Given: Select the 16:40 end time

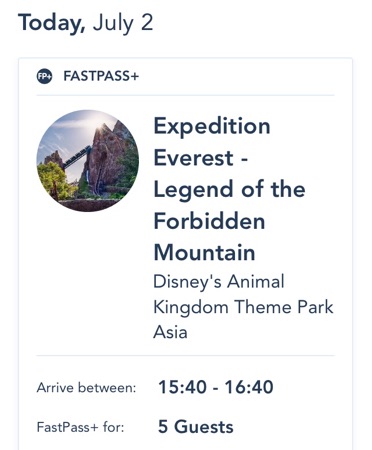Looking at the screenshot, I should click(249, 387).
